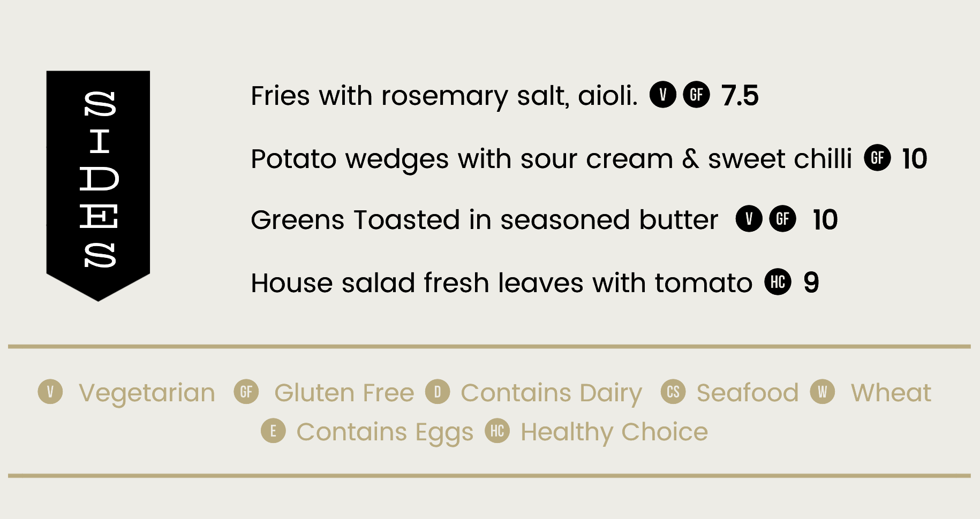Click the 7.5 price for Fries
The image size is (980, 519).
(x=740, y=96)
